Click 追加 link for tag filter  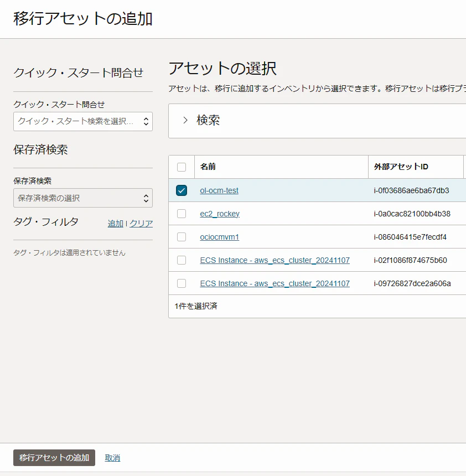coord(115,224)
